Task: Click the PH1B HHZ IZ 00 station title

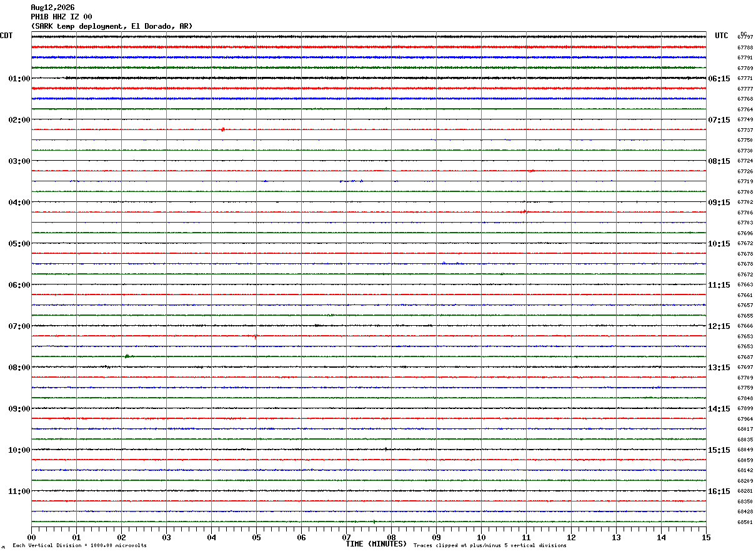Action: [61, 17]
